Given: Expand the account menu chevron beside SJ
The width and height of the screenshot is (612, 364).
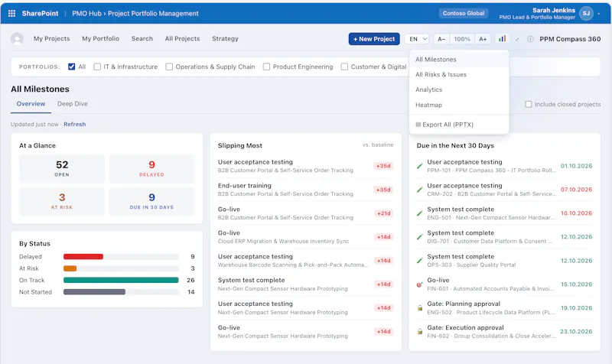Looking at the screenshot, I should coord(599,14).
